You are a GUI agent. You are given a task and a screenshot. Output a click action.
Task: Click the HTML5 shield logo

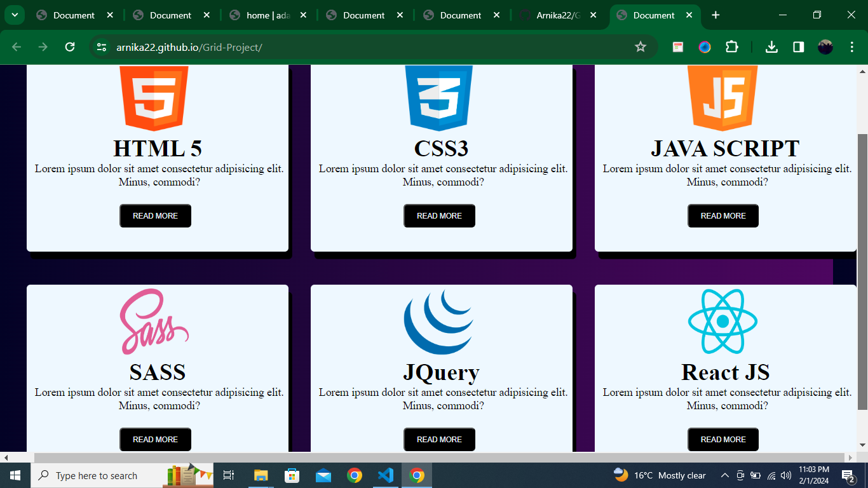[x=154, y=98]
